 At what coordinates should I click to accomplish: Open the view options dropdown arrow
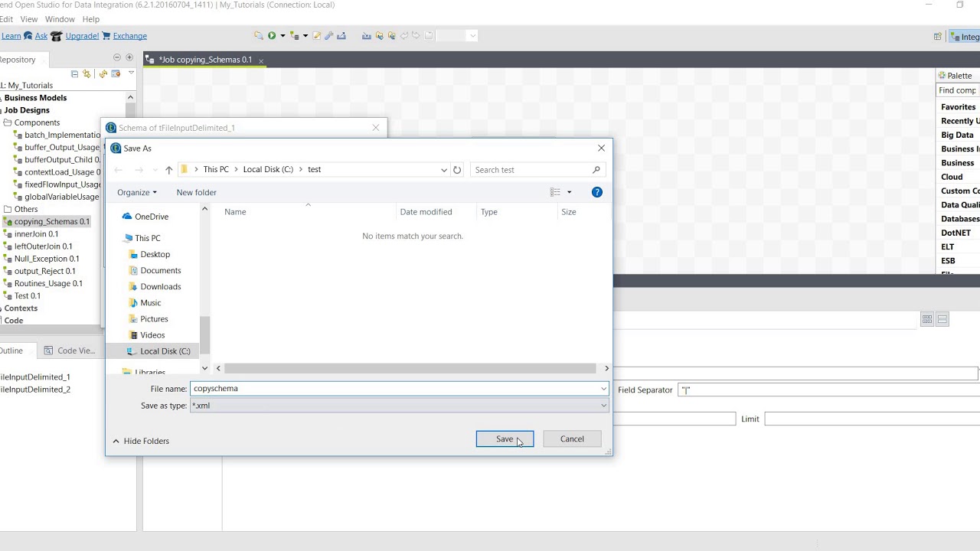click(569, 192)
